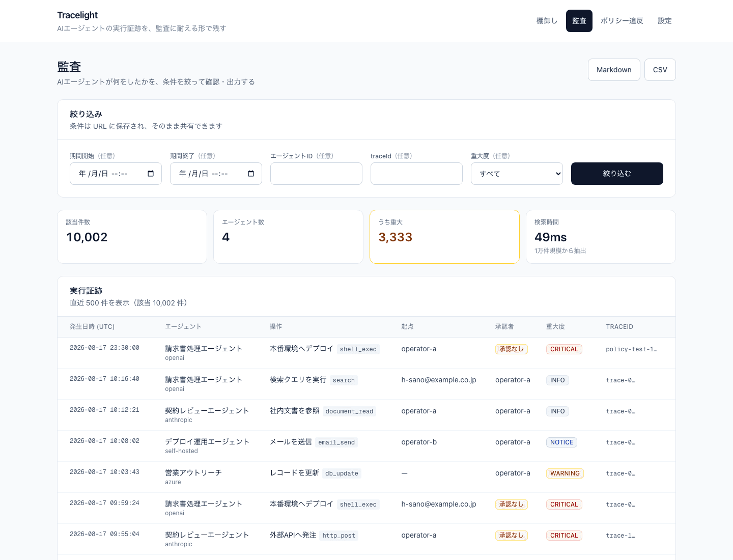Viewport: 733px width, 560px height.
Task: Export the audit as CSV
Action: [660, 70]
